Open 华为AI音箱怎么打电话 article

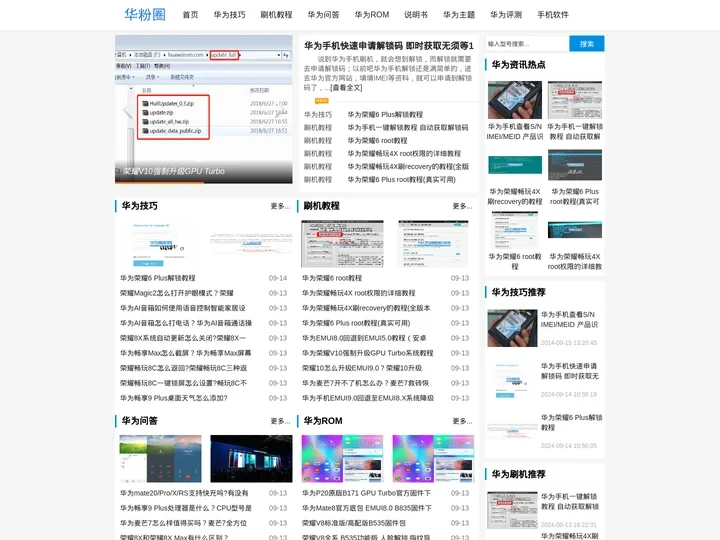[x=186, y=323]
